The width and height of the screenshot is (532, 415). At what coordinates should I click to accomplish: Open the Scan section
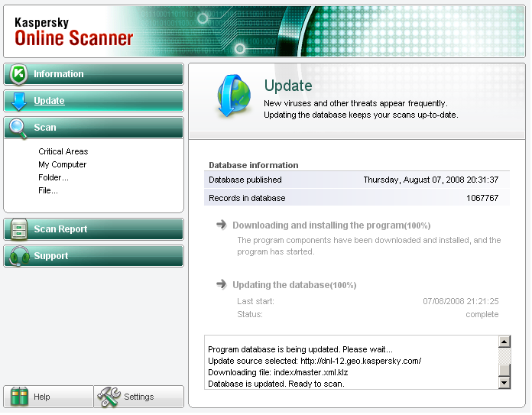tap(94, 128)
